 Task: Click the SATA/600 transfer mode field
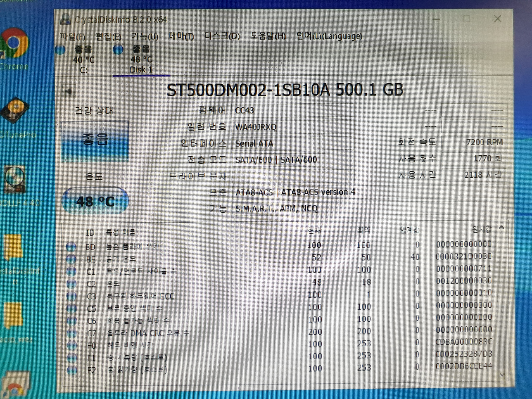(x=293, y=160)
